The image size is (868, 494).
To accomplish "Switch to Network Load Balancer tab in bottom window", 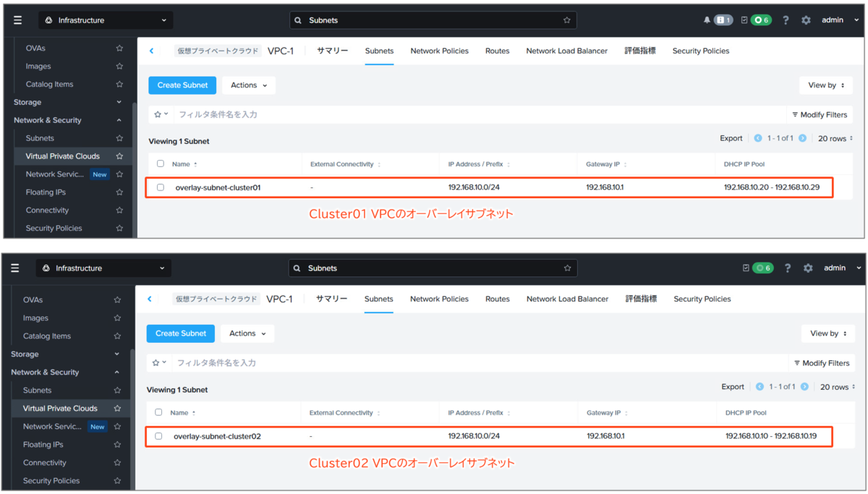I will [x=567, y=299].
